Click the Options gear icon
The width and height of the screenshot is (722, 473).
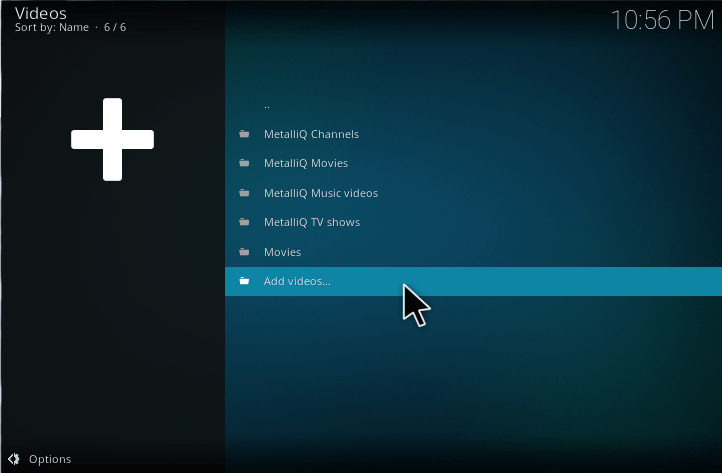click(x=14, y=459)
